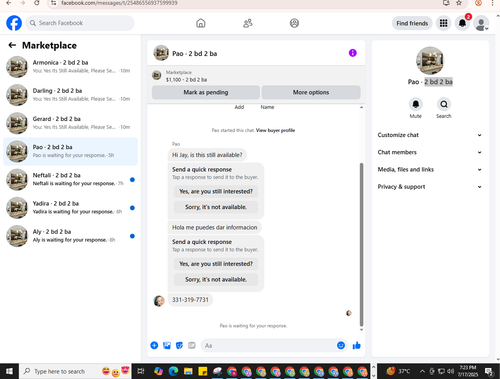
Task: Open the Windows Start button
Action: pos(9,371)
